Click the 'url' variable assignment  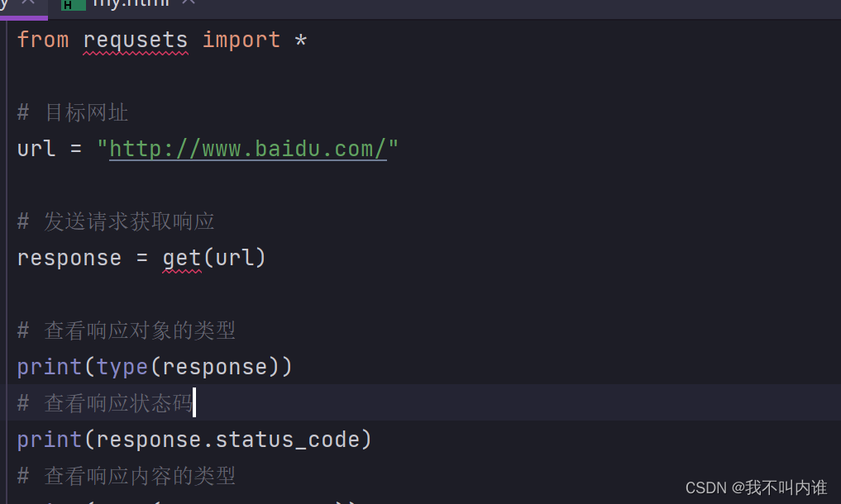click(36, 149)
